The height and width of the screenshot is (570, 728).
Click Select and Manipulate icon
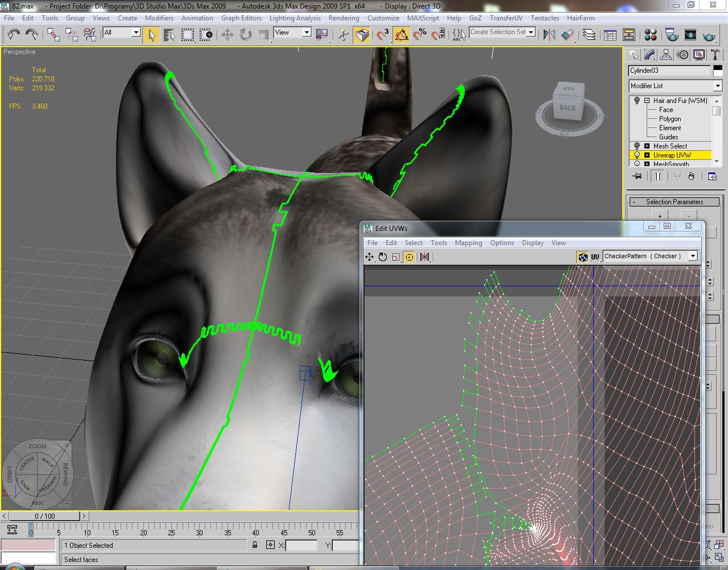(344, 35)
